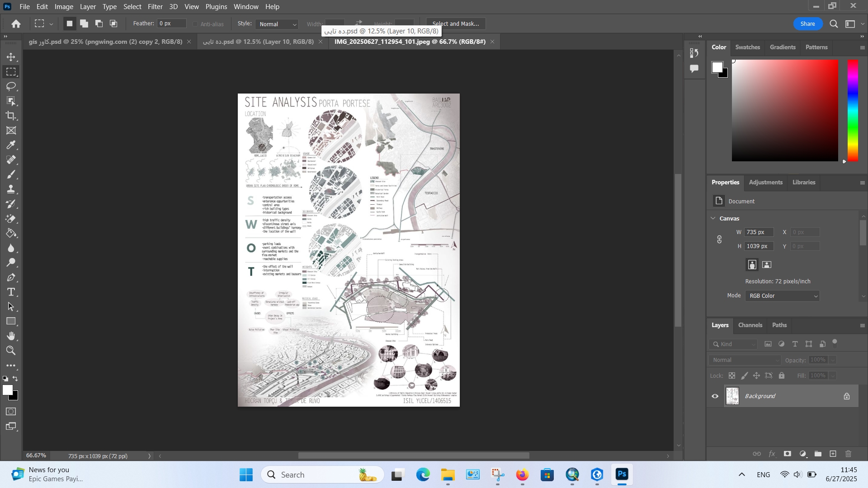Switch to the Channels tab
Viewport: 868px width, 488px height.
(x=750, y=325)
